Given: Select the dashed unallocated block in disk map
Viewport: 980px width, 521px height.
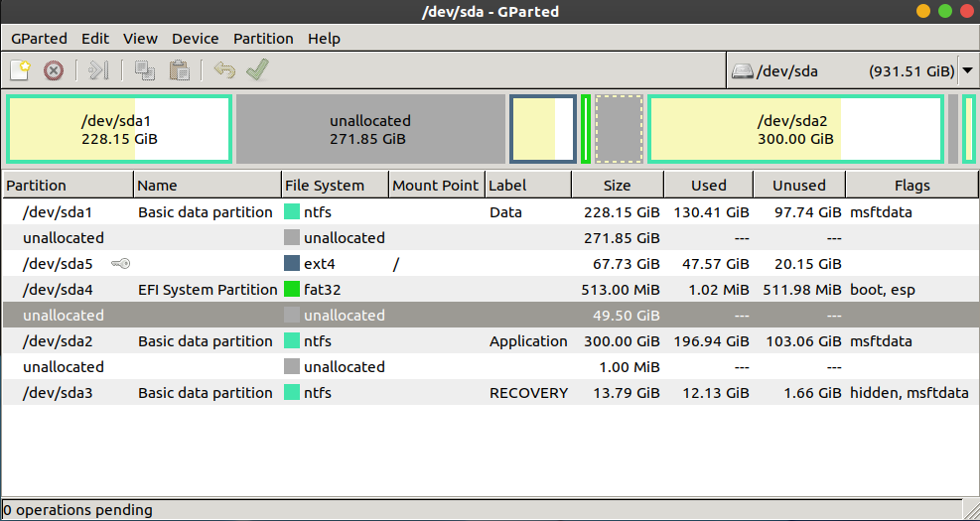Looking at the screenshot, I should pyautogui.click(x=619, y=129).
